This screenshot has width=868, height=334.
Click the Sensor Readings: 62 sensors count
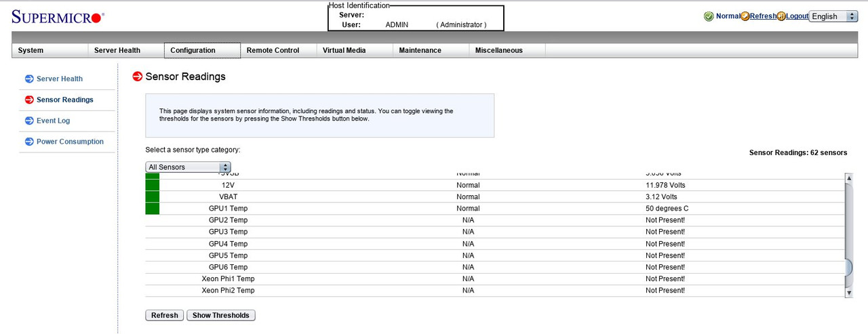[798, 152]
